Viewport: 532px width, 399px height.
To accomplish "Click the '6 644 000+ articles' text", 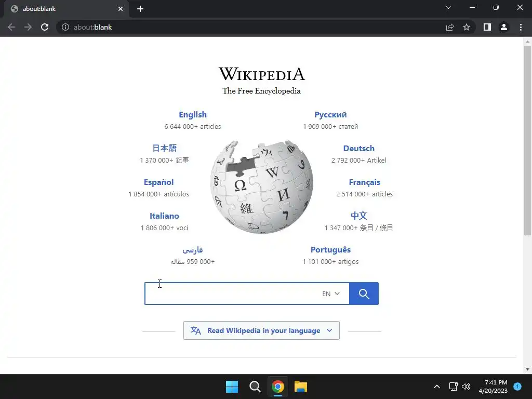I will pyautogui.click(x=193, y=127).
